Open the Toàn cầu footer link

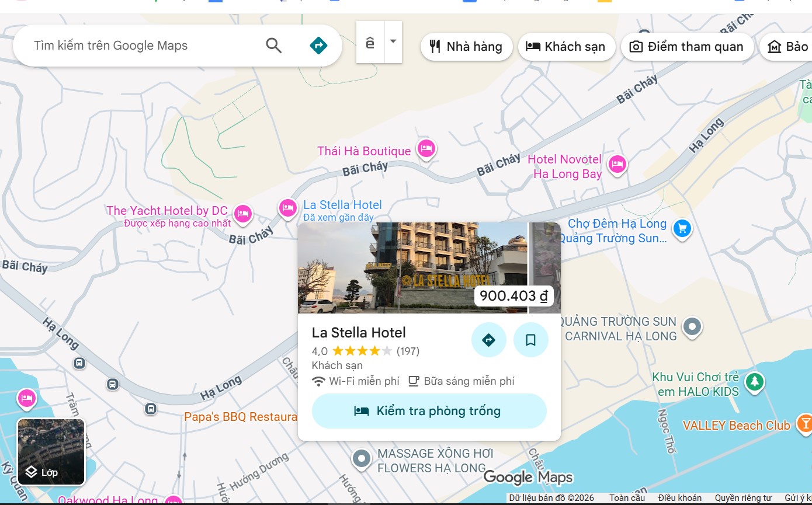point(627,498)
